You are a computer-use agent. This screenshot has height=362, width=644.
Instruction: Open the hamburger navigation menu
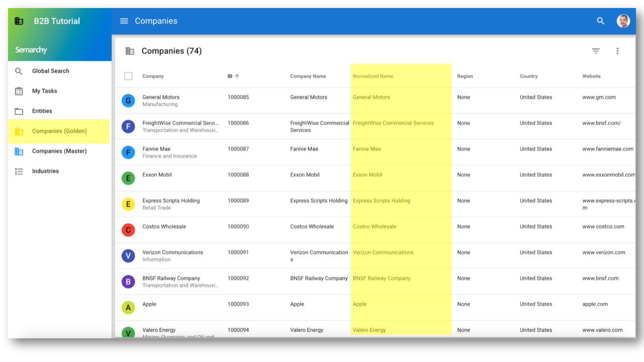pos(124,21)
